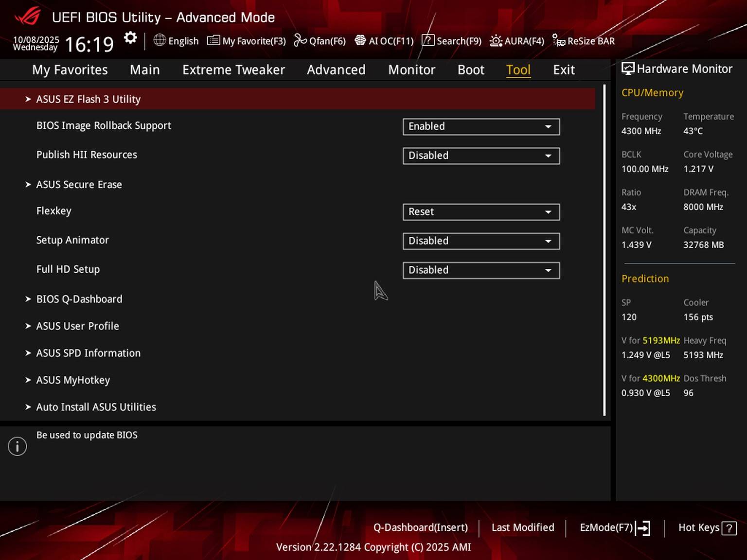747x560 pixels.
Task: Expand ASUS Secure Erase submenu
Action: (79, 185)
